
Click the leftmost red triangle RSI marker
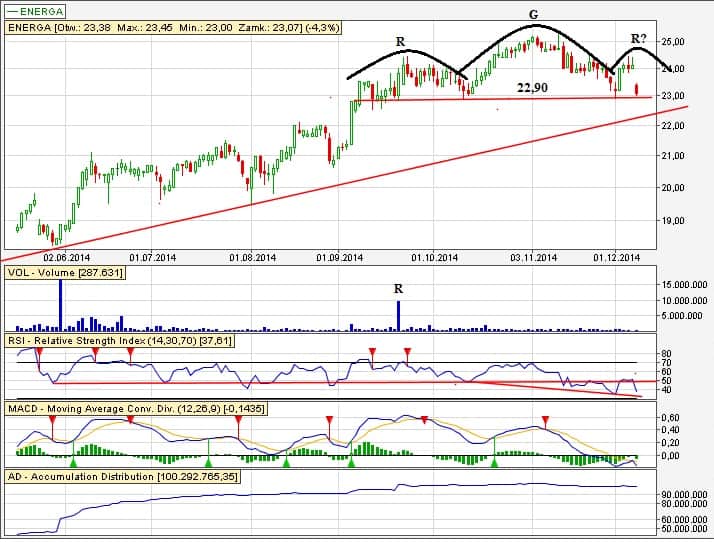(x=39, y=350)
